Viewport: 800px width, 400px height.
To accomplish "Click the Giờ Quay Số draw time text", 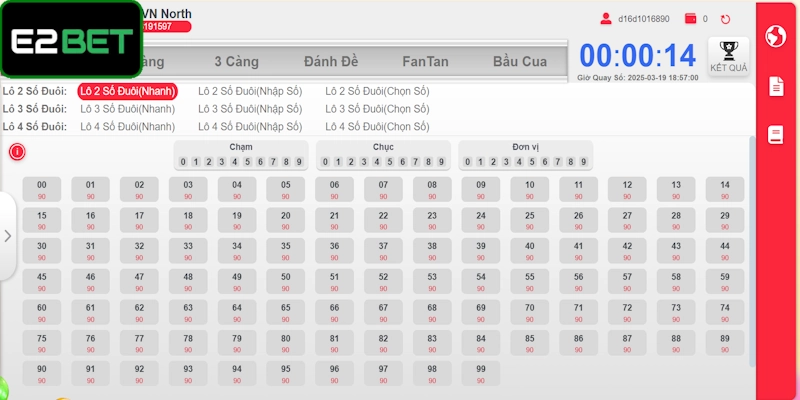I will point(638,78).
